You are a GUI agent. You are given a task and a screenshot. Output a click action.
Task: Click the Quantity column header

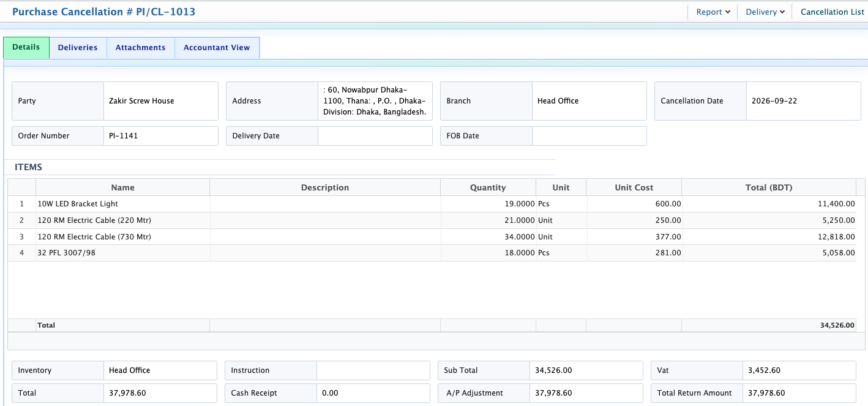(x=488, y=187)
